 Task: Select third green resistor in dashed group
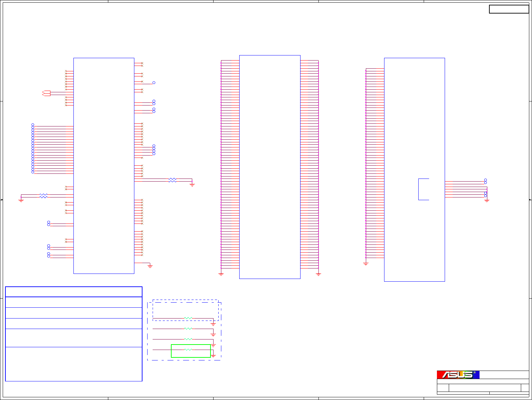click(188, 339)
